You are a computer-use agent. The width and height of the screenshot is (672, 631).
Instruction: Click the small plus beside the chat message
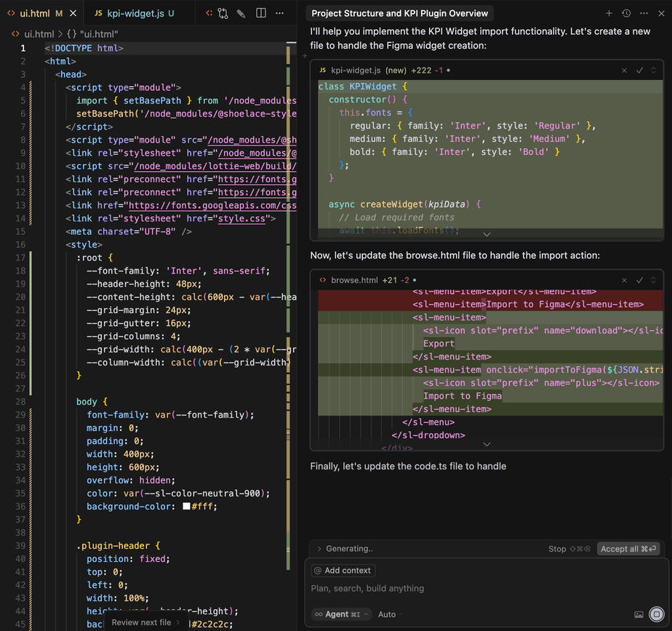click(305, 56)
